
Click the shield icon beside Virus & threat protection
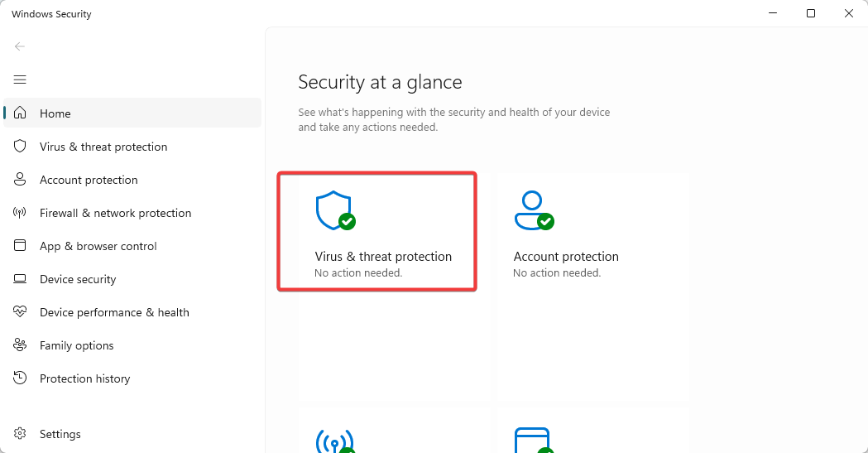click(x=20, y=147)
